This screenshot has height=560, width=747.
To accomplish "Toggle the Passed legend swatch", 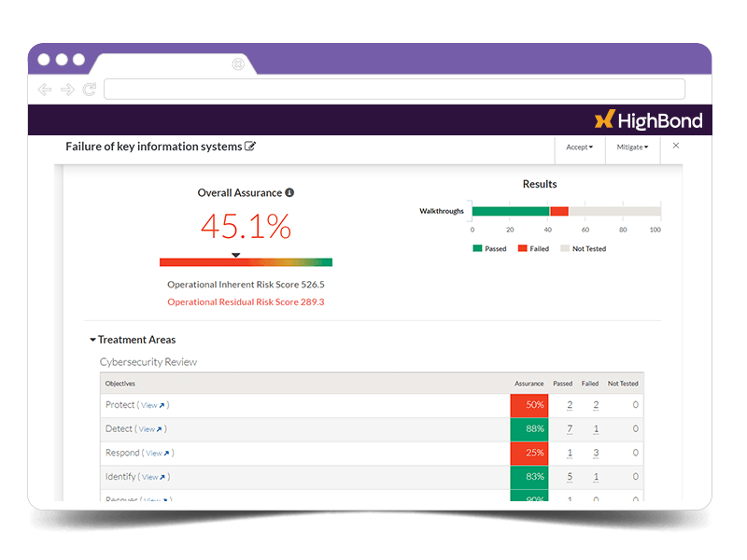I will pyautogui.click(x=477, y=248).
